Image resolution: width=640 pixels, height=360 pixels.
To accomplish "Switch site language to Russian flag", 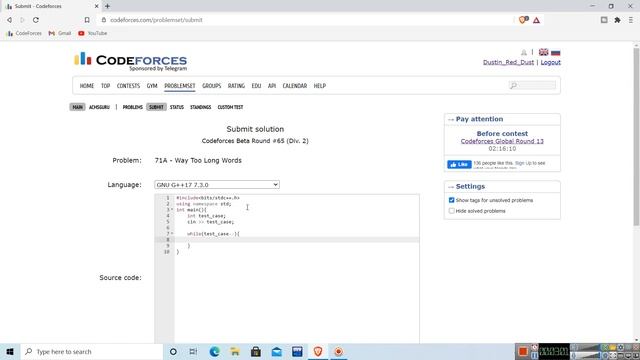I will [x=556, y=52].
